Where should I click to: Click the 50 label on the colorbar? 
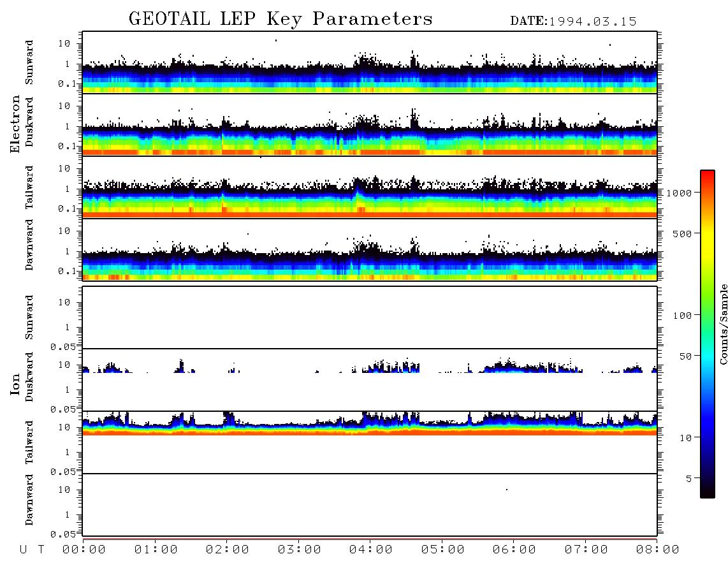pyautogui.click(x=685, y=356)
